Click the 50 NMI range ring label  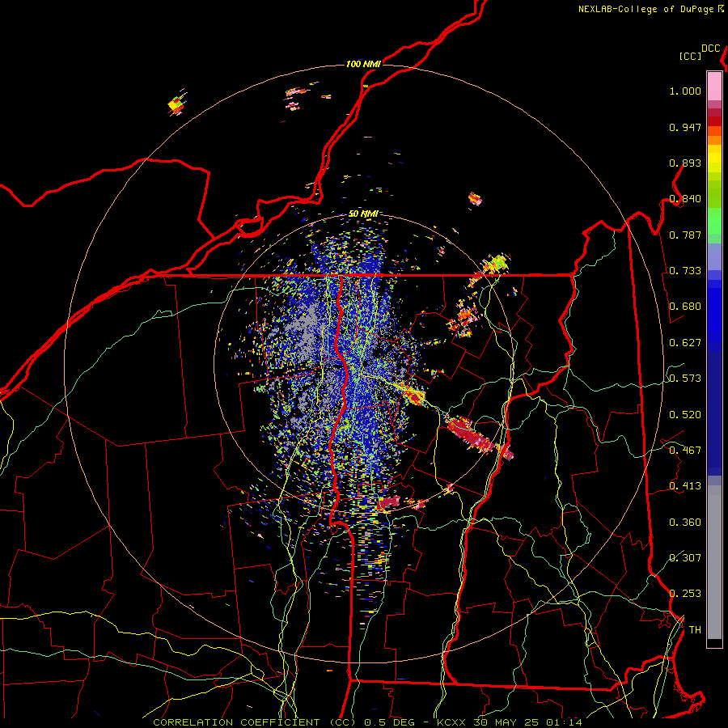(x=363, y=214)
